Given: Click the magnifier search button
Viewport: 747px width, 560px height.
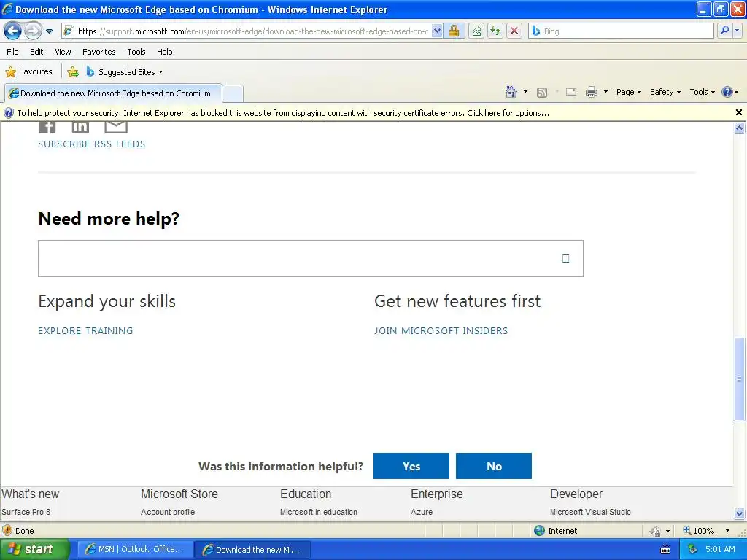Looking at the screenshot, I should (x=724, y=31).
